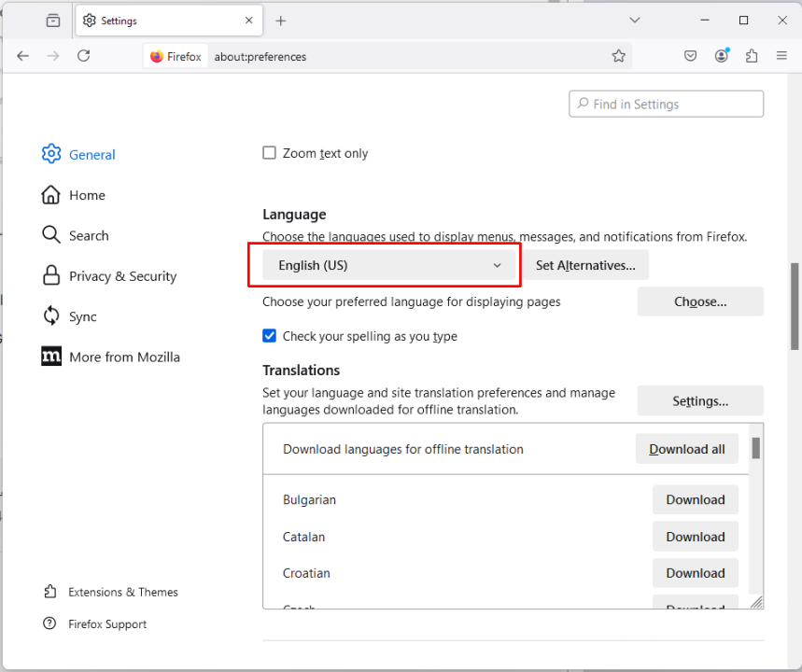Open the Firefox account icon
Screen dimensions: 802x672
721,55
